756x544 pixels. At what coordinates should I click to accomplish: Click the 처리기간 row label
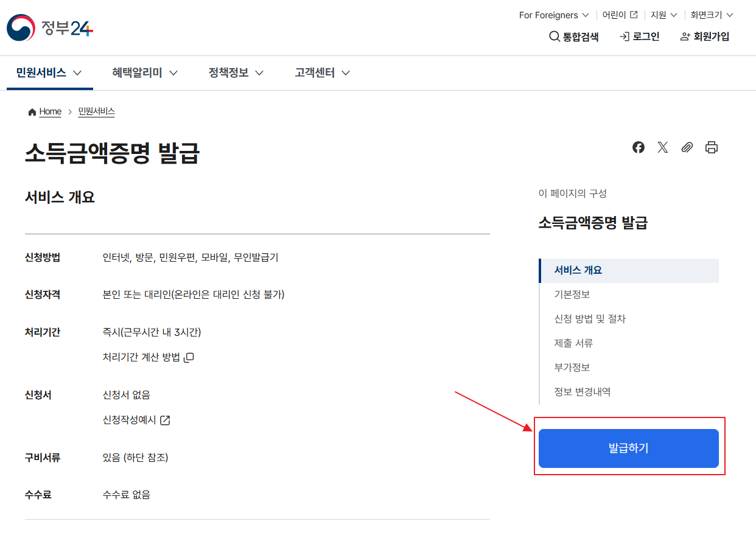(43, 332)
